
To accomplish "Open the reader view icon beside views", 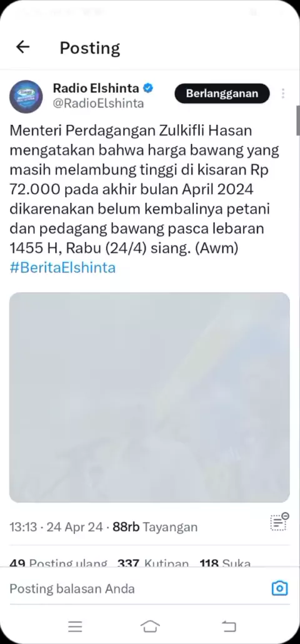I will point(279,522).
